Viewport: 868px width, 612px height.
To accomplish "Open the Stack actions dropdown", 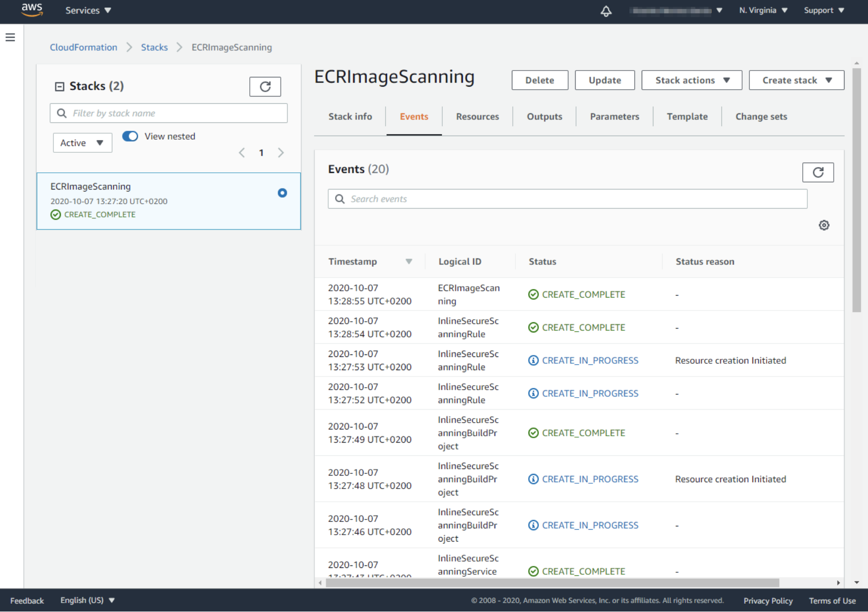I will pos(692,80).
